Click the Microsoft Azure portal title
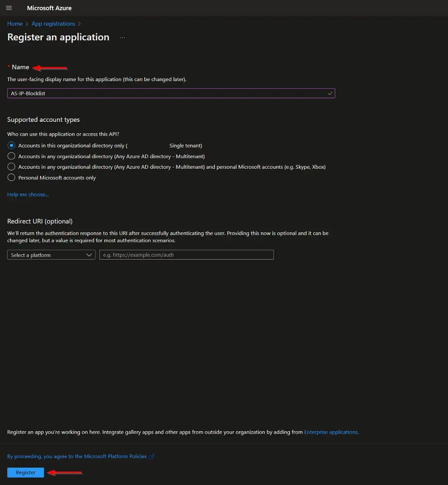448x485 pixels. point(49,8)
